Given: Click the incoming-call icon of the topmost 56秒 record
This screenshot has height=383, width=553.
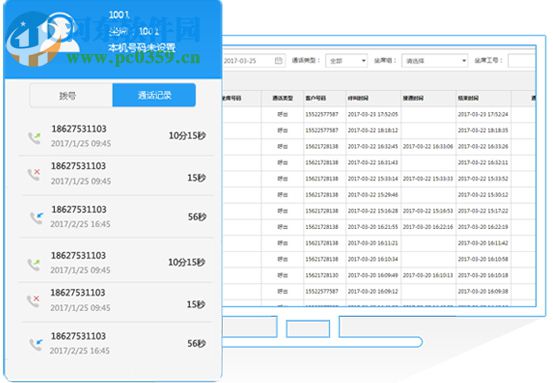Looking at the screenshot, I should coord(36,218).
